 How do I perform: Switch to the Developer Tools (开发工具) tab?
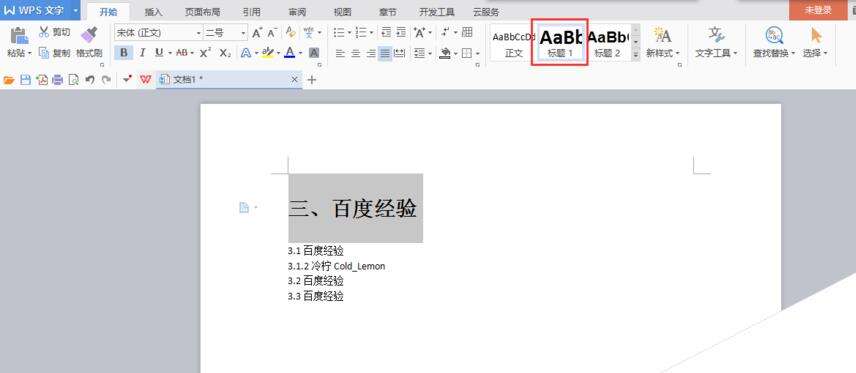tap(437, 11)
